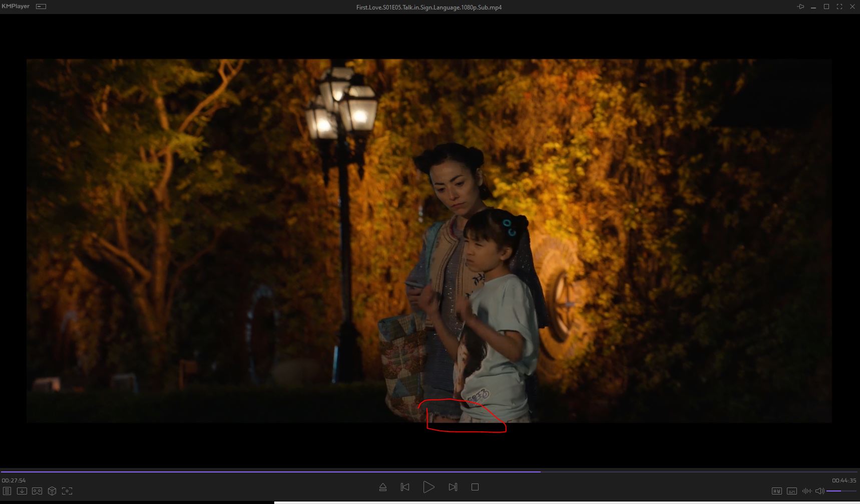860x504 pixels.
Task: Skip to the next track
Action: coord(453,487)
